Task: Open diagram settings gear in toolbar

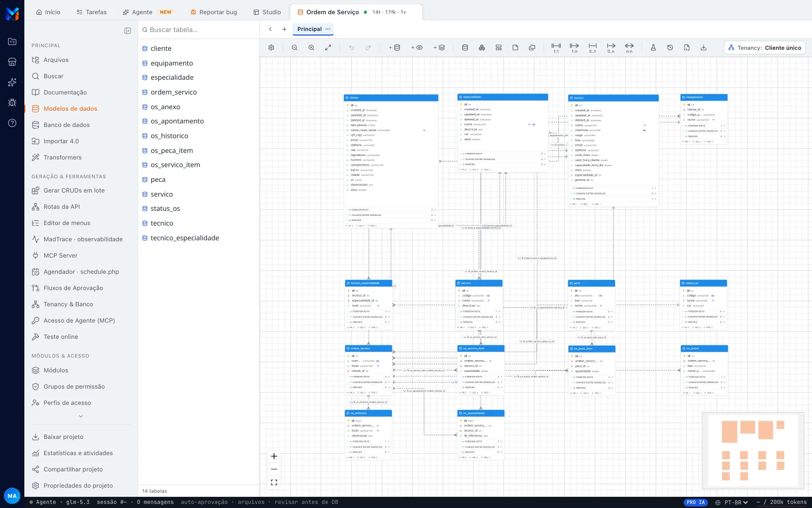Action: click(x=272, y=48)
